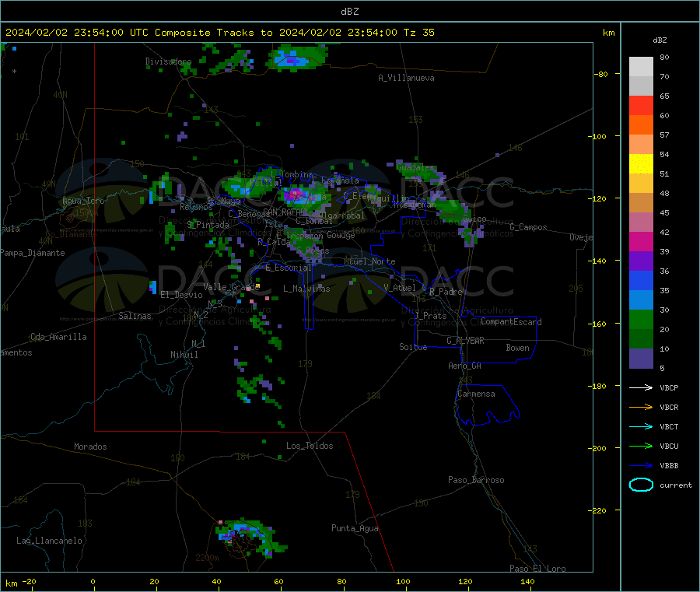Pick the magenta 42 dBZ color swatch
Viewport: 700px width, 592px height.
641,241
